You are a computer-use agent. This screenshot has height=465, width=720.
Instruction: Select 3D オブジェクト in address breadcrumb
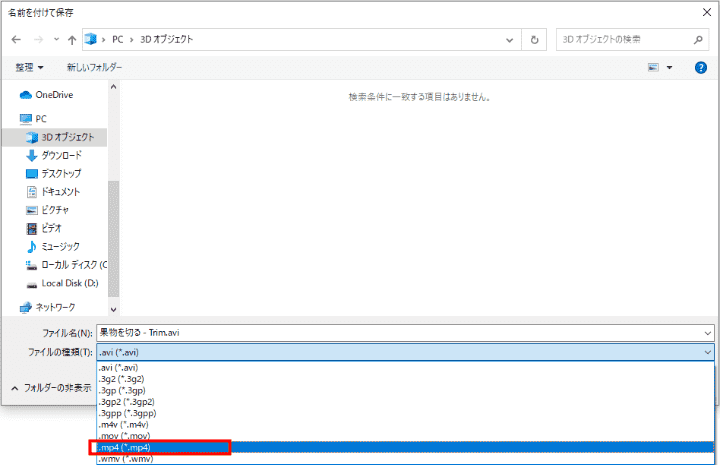click(x=166, y=39)
